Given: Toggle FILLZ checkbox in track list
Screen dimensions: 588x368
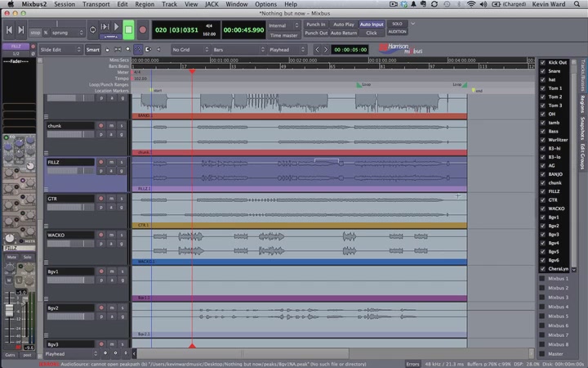Looking at the screenshot, I should pos(542,191).
